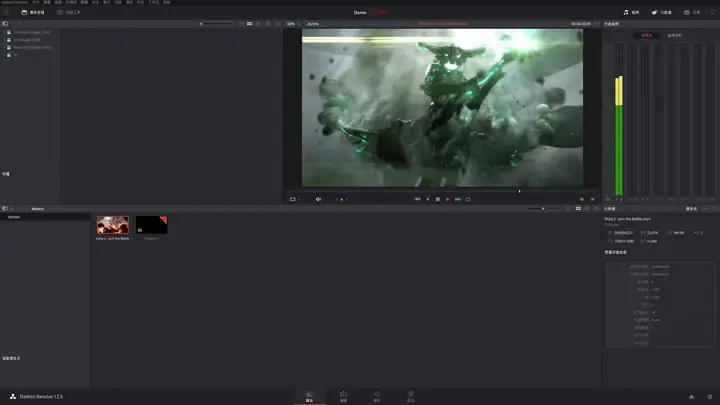Expand the fourth drive in media storage tree
This screenshot has width=720, height=405.
coord(5,55)
